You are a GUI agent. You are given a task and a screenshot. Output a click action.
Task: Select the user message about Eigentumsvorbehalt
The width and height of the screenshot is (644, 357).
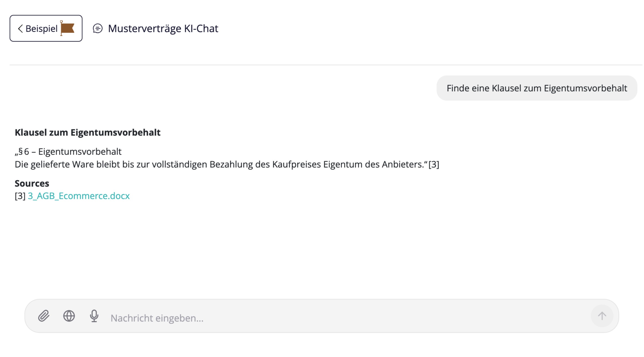[537, 88]
